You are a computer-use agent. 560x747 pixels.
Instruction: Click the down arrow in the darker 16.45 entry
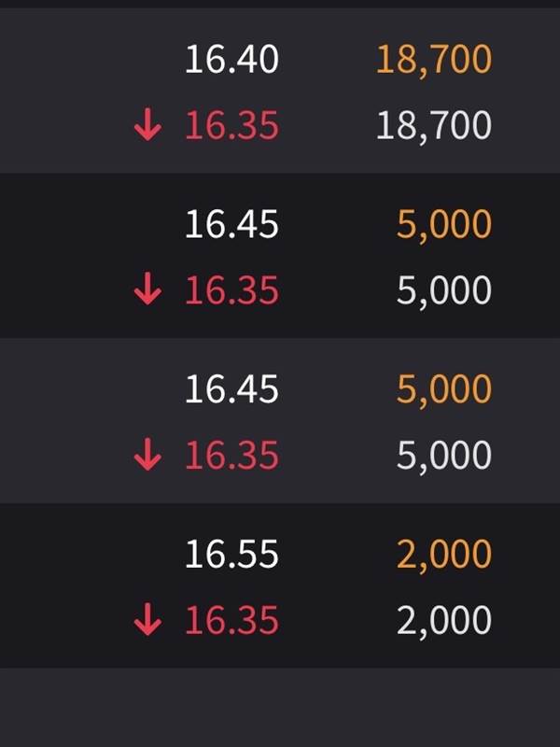147,289
